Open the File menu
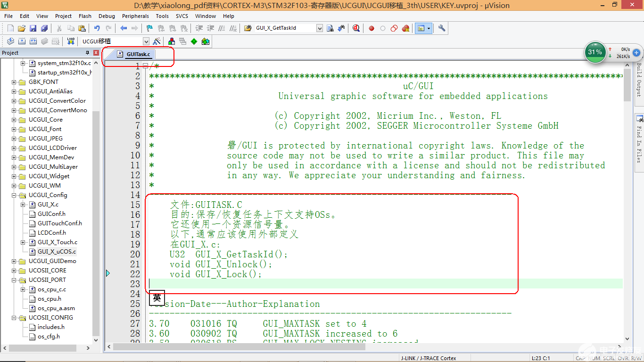 (8, 16)
